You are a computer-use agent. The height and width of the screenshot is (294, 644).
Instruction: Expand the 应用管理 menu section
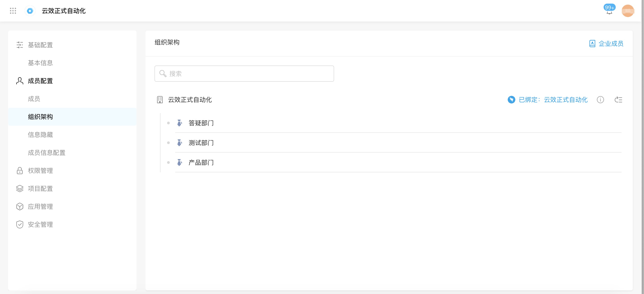[x=40, y=206]
